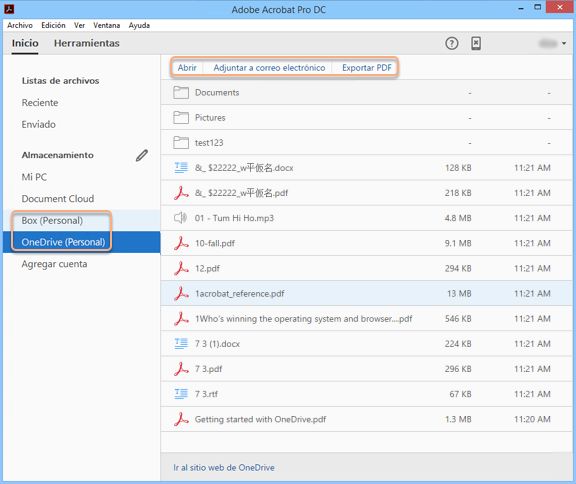Open the Ventana menu
The image size is (576, 484).
coord(107,25)
